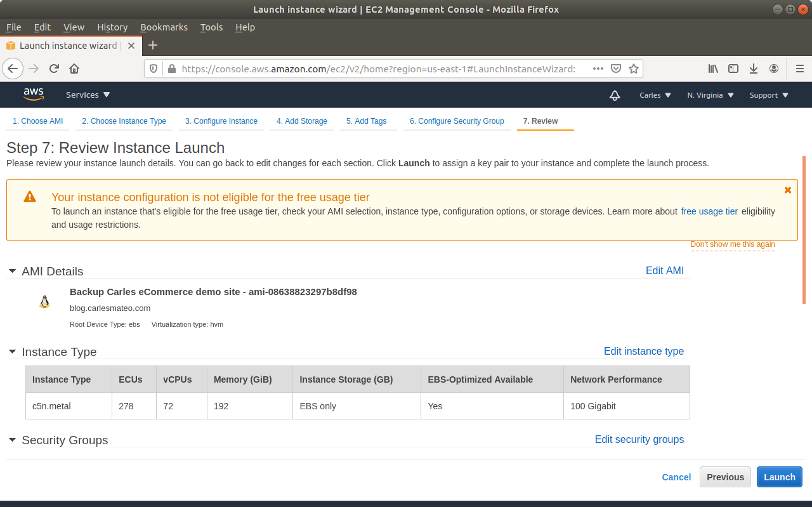Viewport: 812px width, 507px height.
Task: Open the notifications bell icon
Action: click(614, 95)
